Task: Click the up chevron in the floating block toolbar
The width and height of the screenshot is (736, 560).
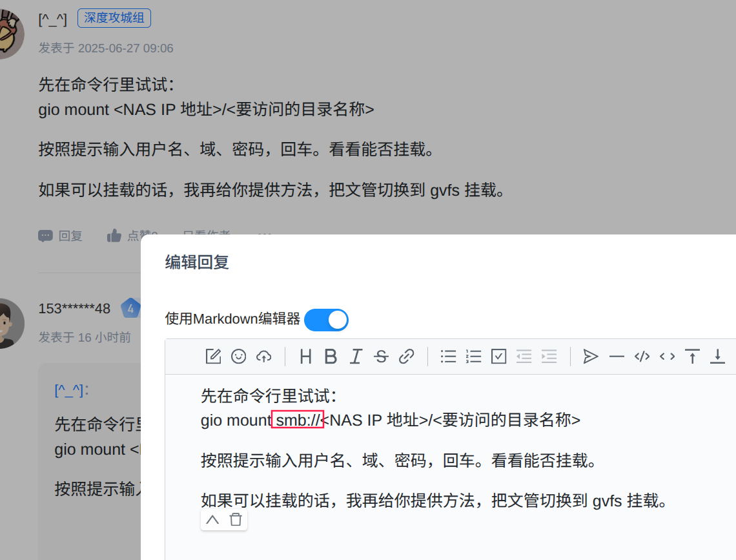Action: click(212, 520)
